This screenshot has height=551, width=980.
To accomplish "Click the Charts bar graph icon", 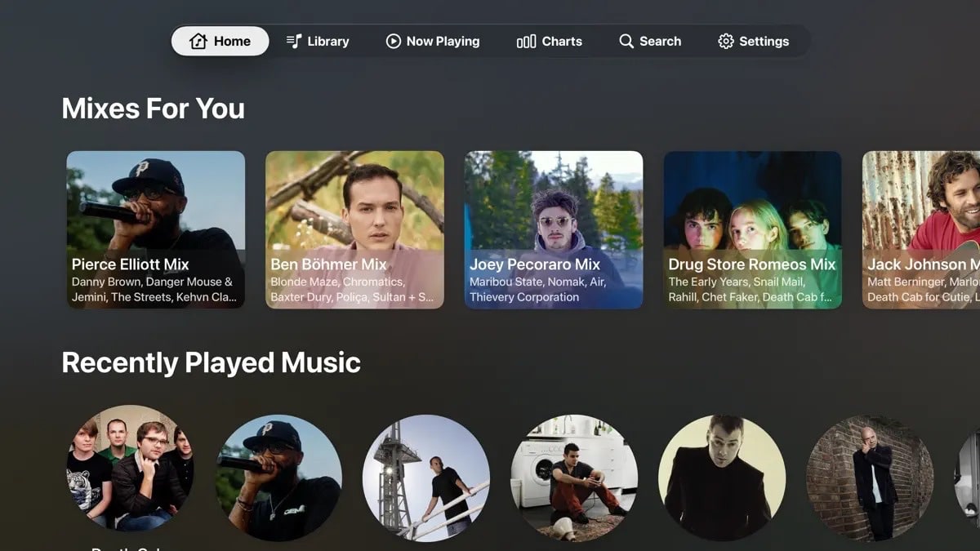I will [527, 41].
